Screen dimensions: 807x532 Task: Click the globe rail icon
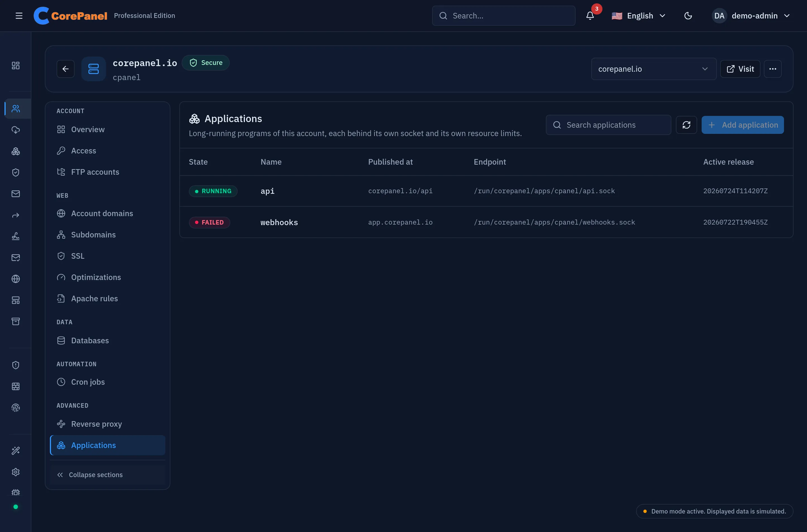(16, 279)
